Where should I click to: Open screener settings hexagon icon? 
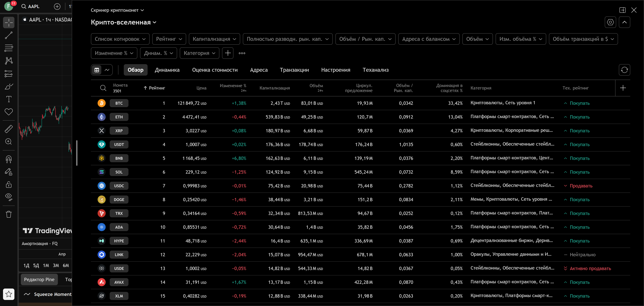(610, 22)
